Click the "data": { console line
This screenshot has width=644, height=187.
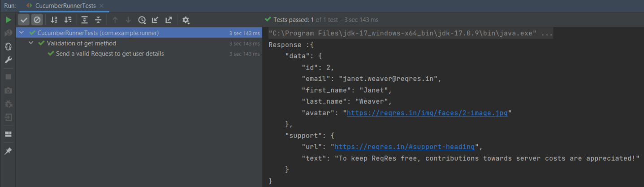coord(303,56)
